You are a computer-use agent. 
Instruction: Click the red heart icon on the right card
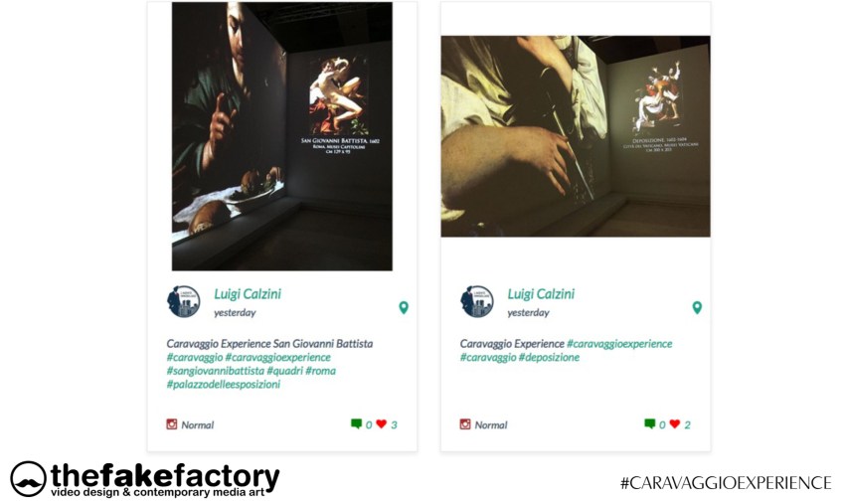pyautogui.click(x=675, y=423)
